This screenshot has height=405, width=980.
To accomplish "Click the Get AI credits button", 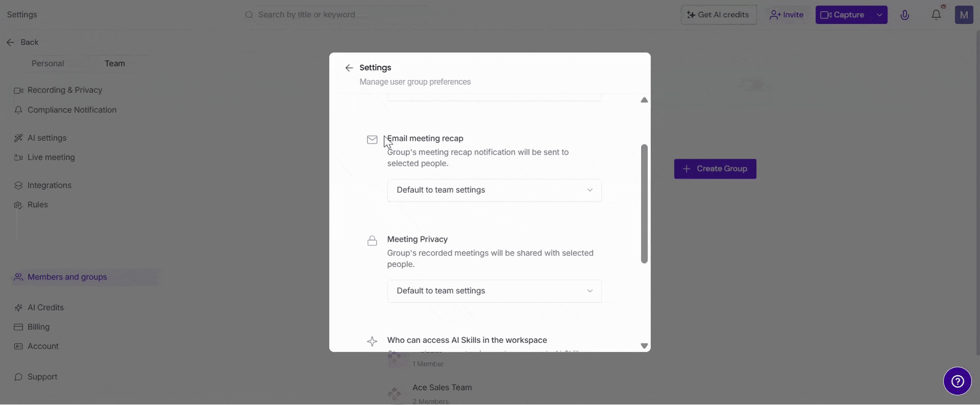I will click(x=719, y=15).
